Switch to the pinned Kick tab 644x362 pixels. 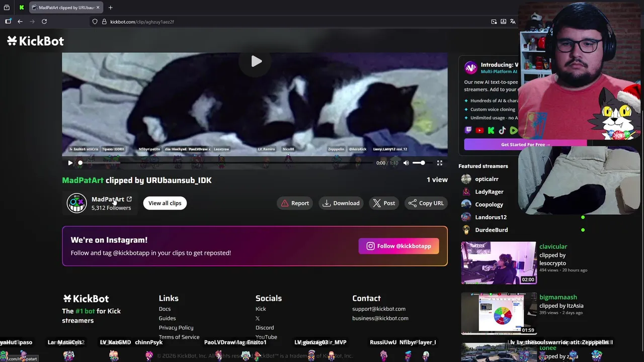22,8
